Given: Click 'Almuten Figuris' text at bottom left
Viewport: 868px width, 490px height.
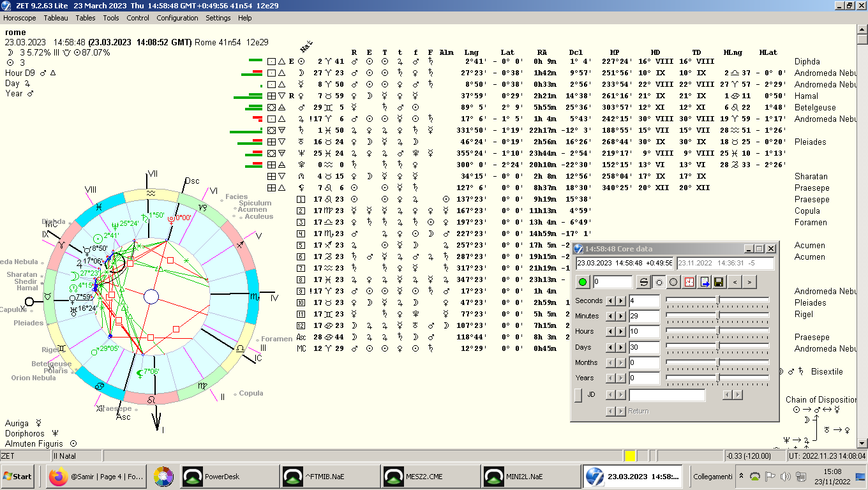Looking at the screenshot, I should tap(34, 443).
